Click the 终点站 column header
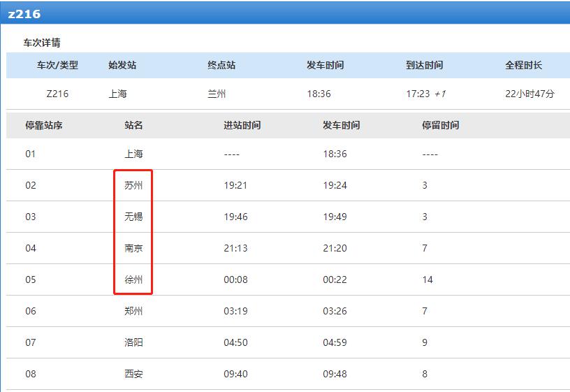 pos(221,65)
